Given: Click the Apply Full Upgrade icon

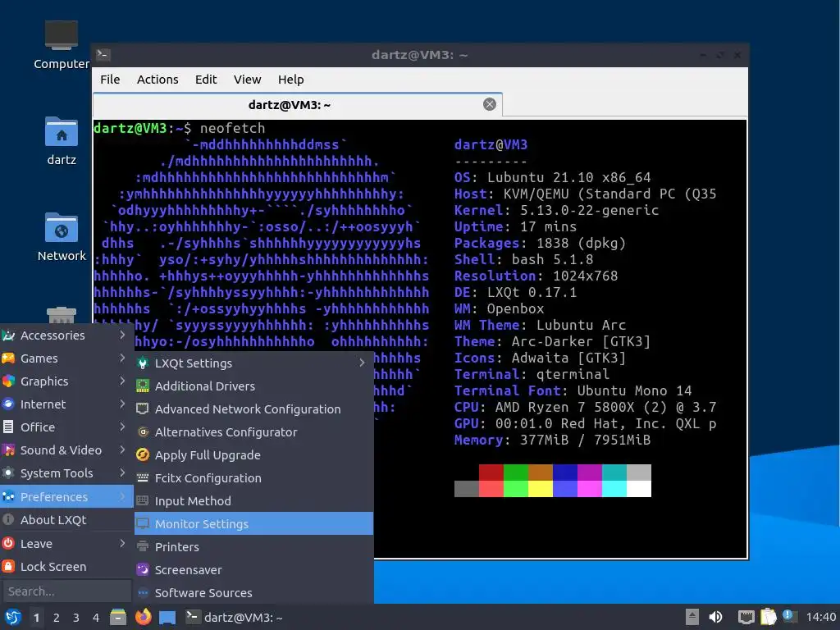Looking at the screenshot, I should pyautogui.click(x=143, y=455).
